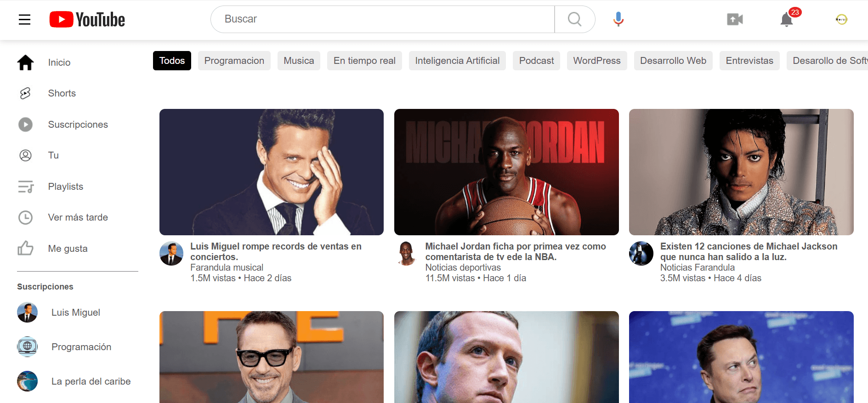The height and width of the screenshot is (403, 868).
Task: Open Shorts from the sidebar
Action: 62,93
